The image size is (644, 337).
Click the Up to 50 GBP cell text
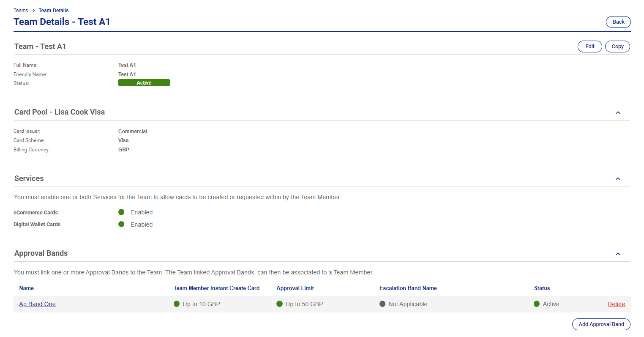click(x=304, y=304)
